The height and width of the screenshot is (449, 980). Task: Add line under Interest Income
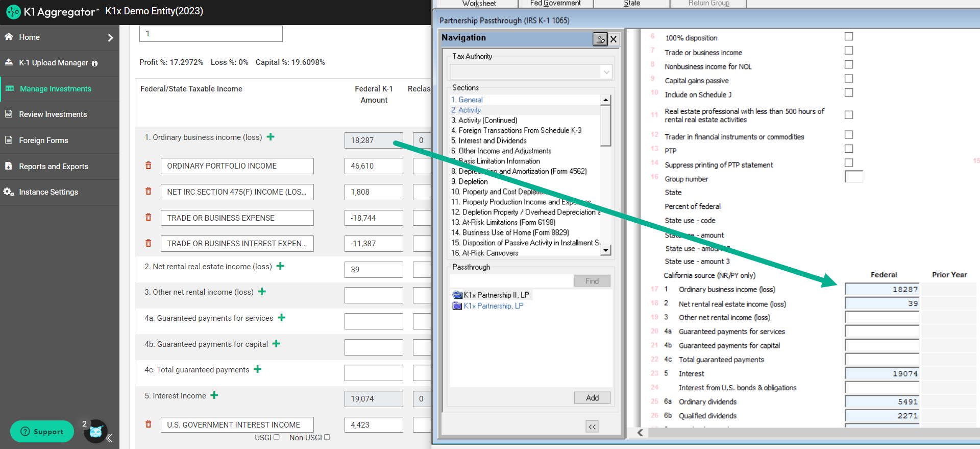[214, 395]
